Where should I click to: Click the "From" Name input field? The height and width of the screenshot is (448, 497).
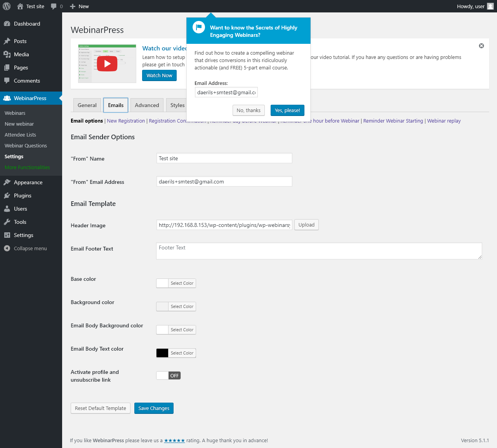pos(224,158)
